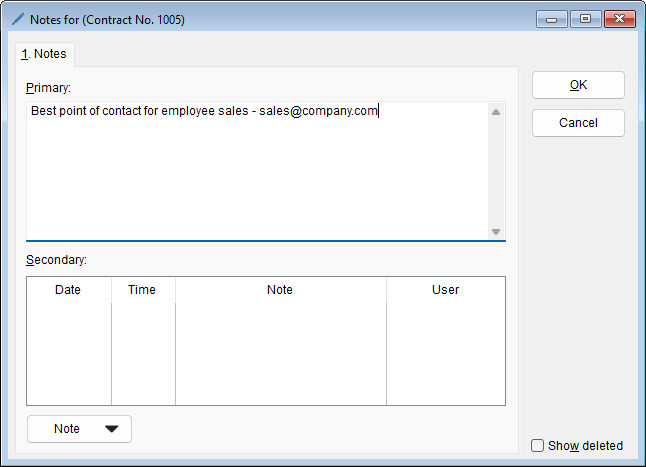Select the 1. Notes tab
Viewport: 646px width, 467px height.
(43, 53)
